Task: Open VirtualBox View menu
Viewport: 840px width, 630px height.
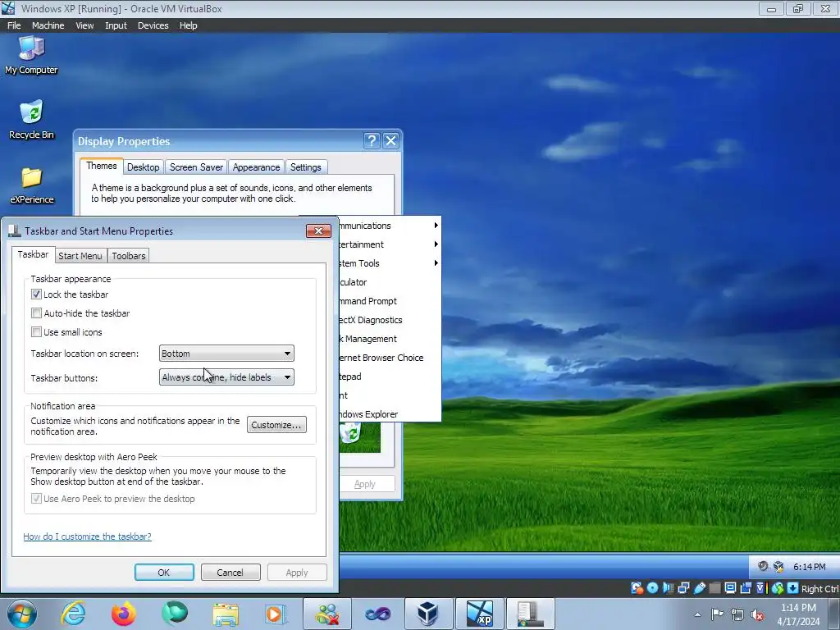Action: (84, 25)
